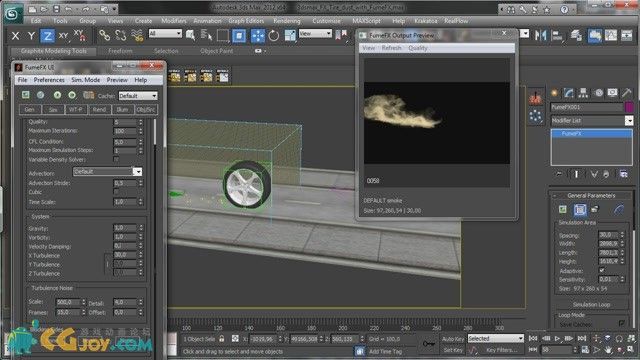
Task: Click the Bind to Space Warp icon
Action: pos(137,36)
